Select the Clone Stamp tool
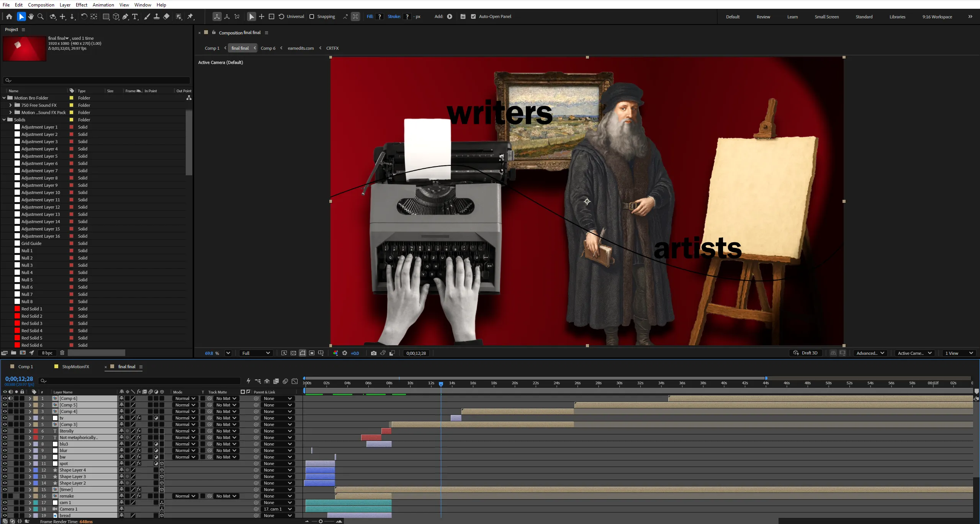 pos(157,16)
